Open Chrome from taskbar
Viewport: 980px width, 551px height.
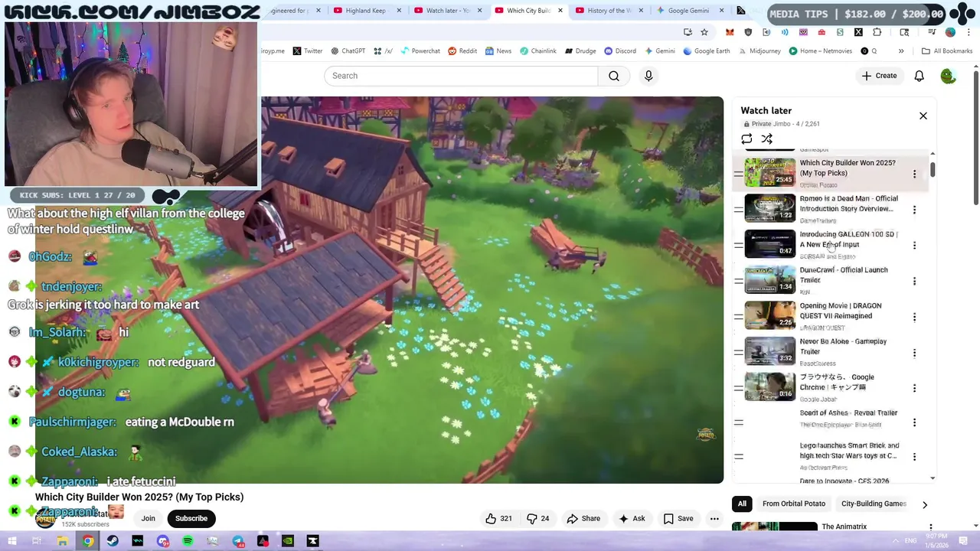tap(87, 541)
